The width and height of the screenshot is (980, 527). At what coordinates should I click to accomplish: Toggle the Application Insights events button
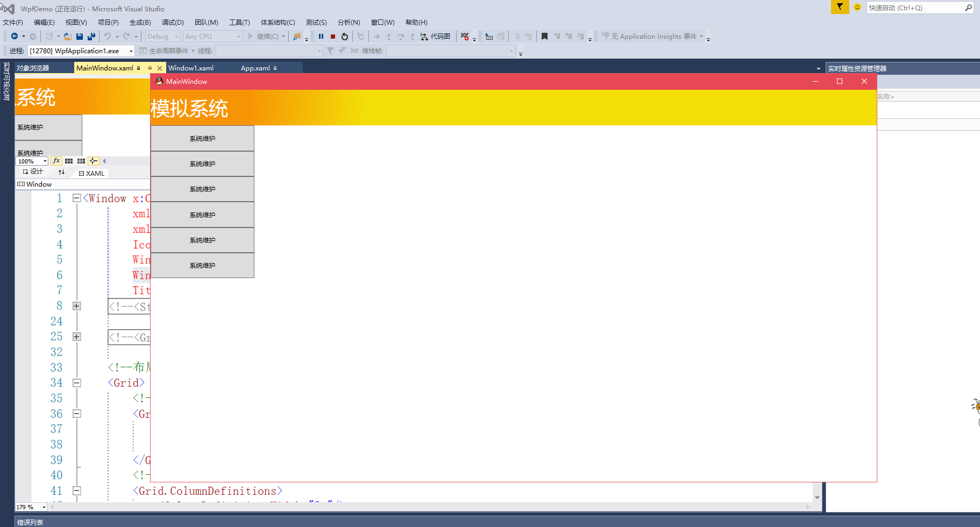click(652, 36)
